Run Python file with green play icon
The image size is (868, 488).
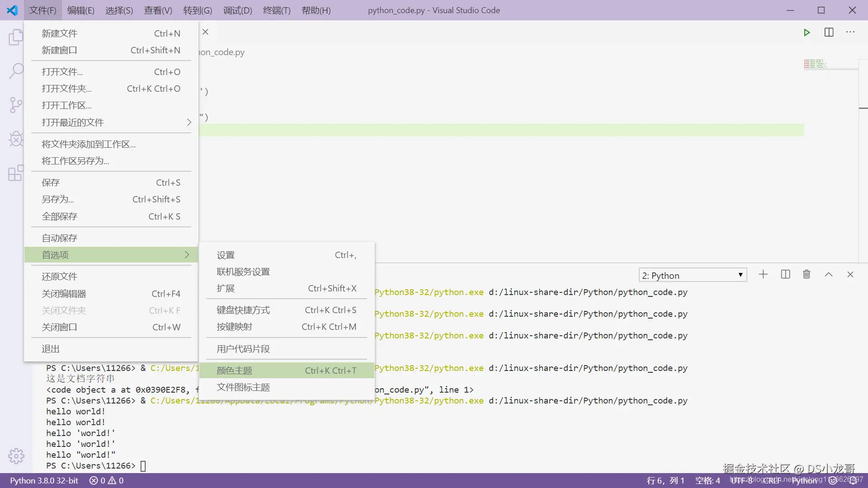(x=807, y=33)
